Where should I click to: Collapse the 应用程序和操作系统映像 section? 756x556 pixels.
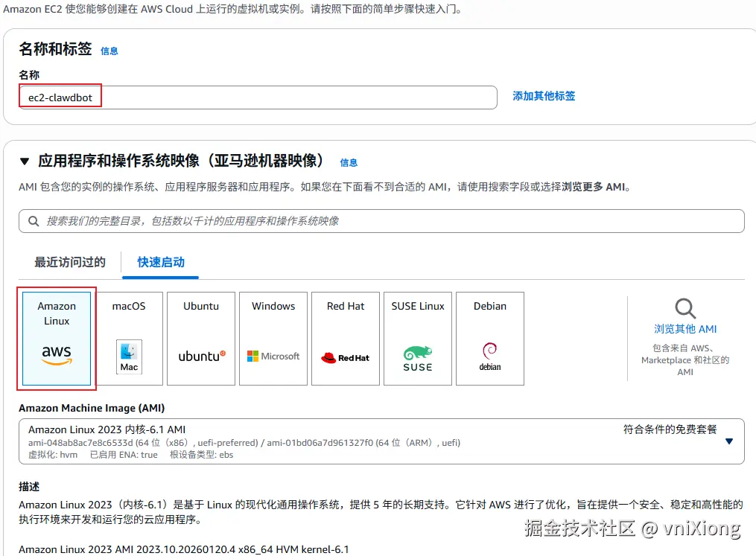(25, 162)
